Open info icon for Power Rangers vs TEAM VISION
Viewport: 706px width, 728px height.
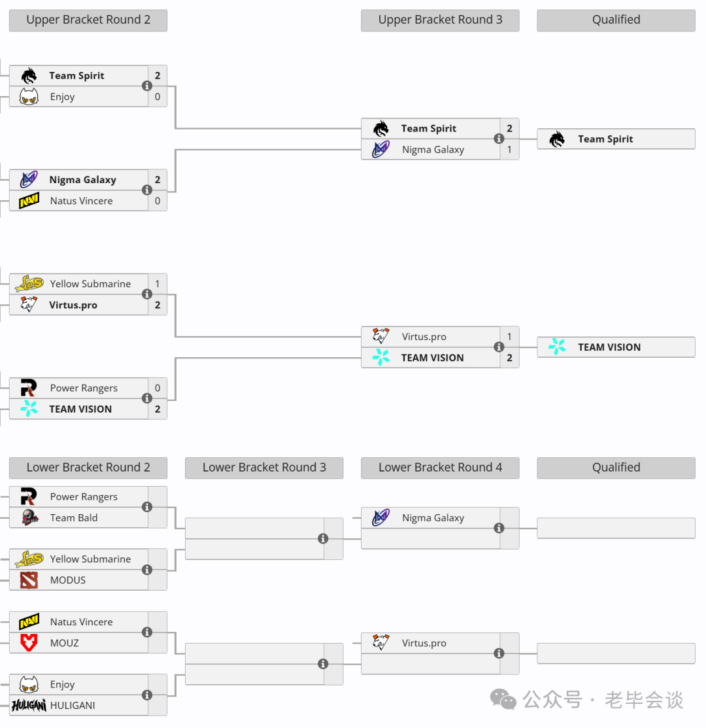click(x=147, y=398)
